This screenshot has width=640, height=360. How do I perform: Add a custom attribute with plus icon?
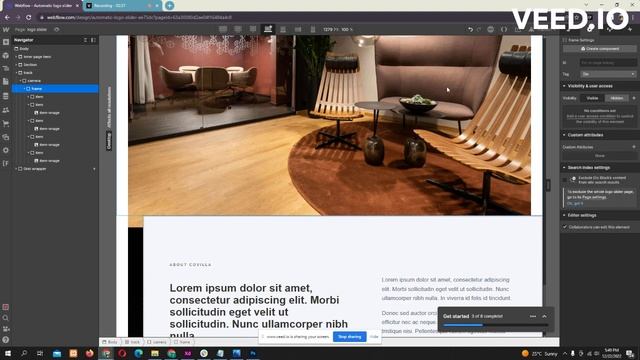click(634, 147)
